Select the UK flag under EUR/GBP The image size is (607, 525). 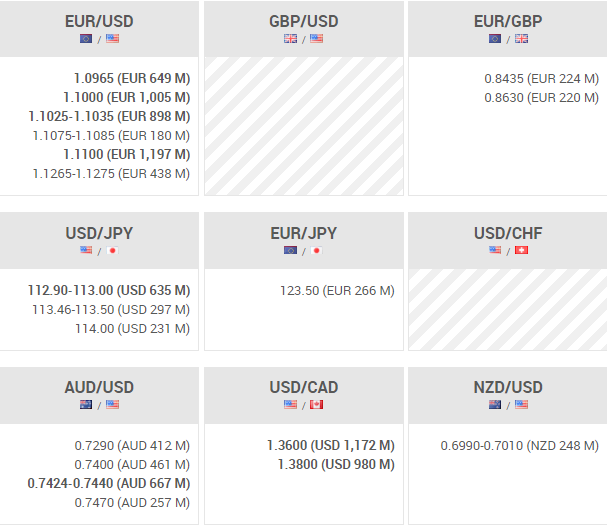coord(521,39)
